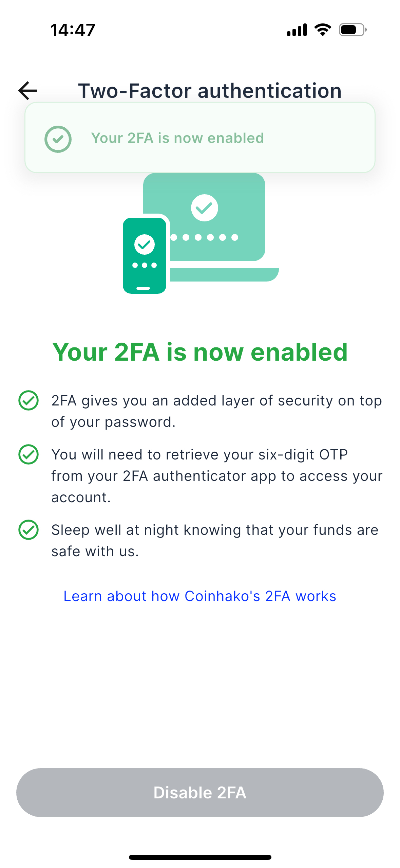The image size is (400, 868).
Task: Tap the text about retrieving your six-digit OTP
Action: (216, 476)
